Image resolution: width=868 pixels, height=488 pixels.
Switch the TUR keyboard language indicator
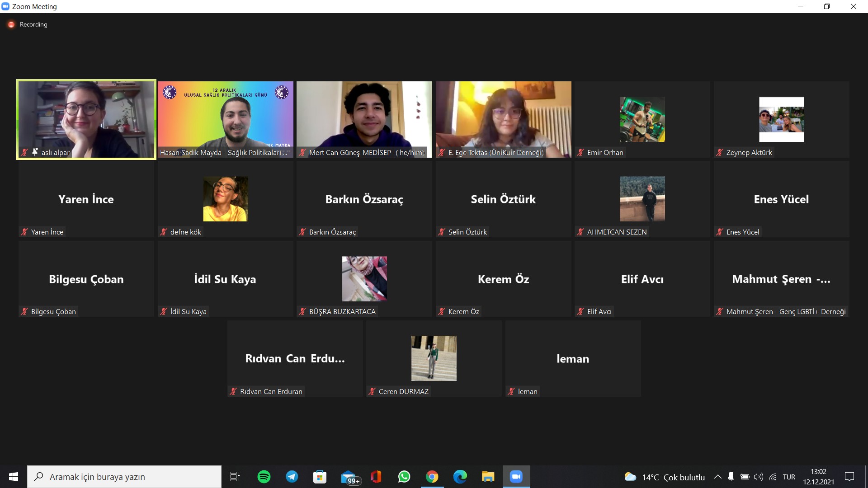(789, 477)
